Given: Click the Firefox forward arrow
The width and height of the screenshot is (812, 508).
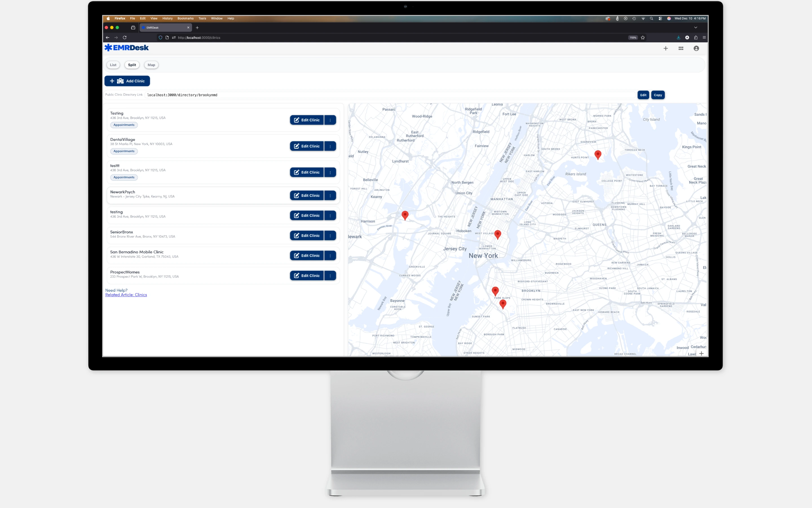Looking at the screenshot, I should (116, 38).
